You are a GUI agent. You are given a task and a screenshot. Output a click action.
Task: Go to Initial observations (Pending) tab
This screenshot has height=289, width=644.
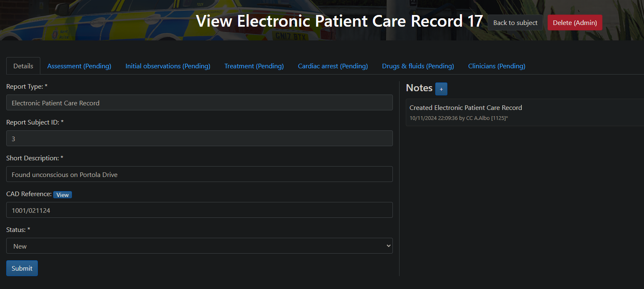tap(168, 66)
